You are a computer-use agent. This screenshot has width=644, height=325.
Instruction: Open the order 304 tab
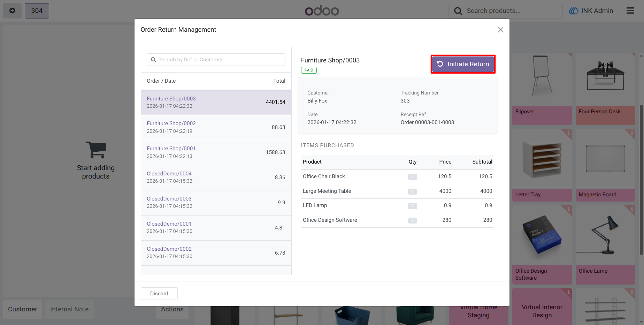click(x=37, y=11)
